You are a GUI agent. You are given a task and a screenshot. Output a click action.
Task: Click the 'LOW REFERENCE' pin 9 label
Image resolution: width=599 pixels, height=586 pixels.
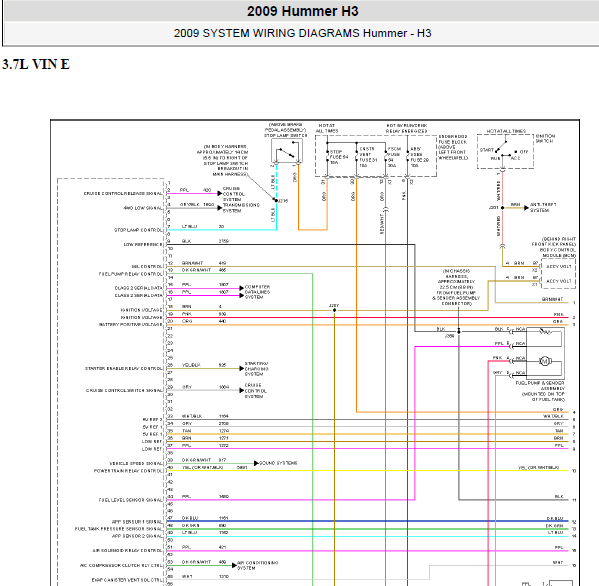click(x=143, y=244)
